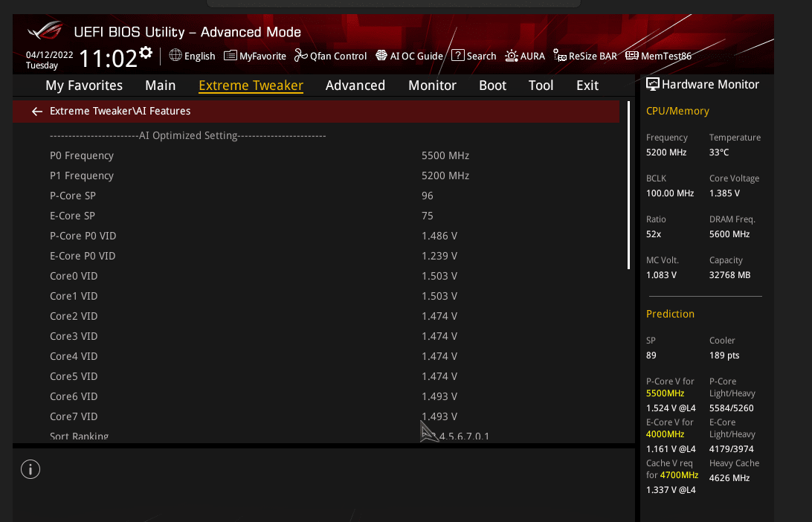Click the date 04/12/2022 Tuesday
The height and width of the screenshot is (522, 812).
pyautogui.click(x=50, y=60)
